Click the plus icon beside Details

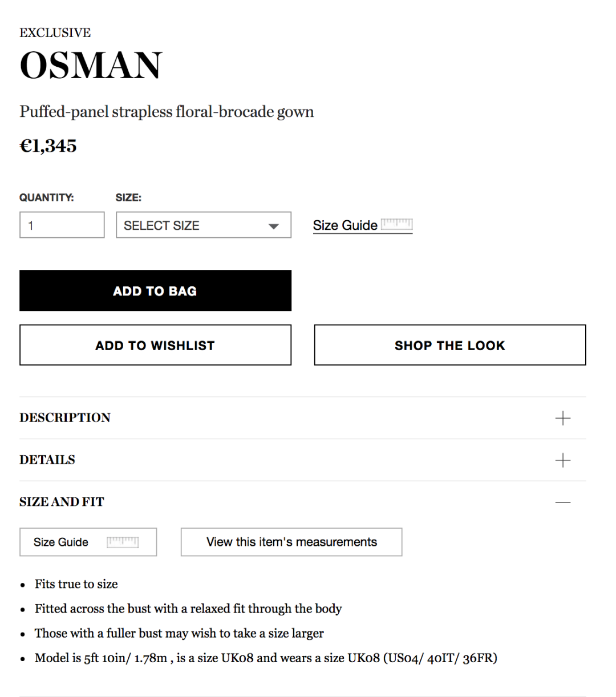click(562, 460)
